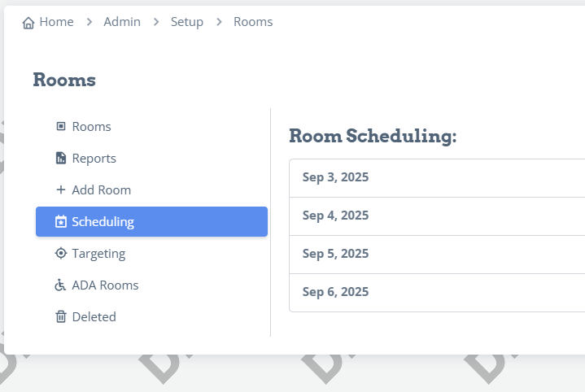Screen dimensions: 585x392
Task: Click the Rooms square icon in sidebar
Action: [x=61, y=126]
